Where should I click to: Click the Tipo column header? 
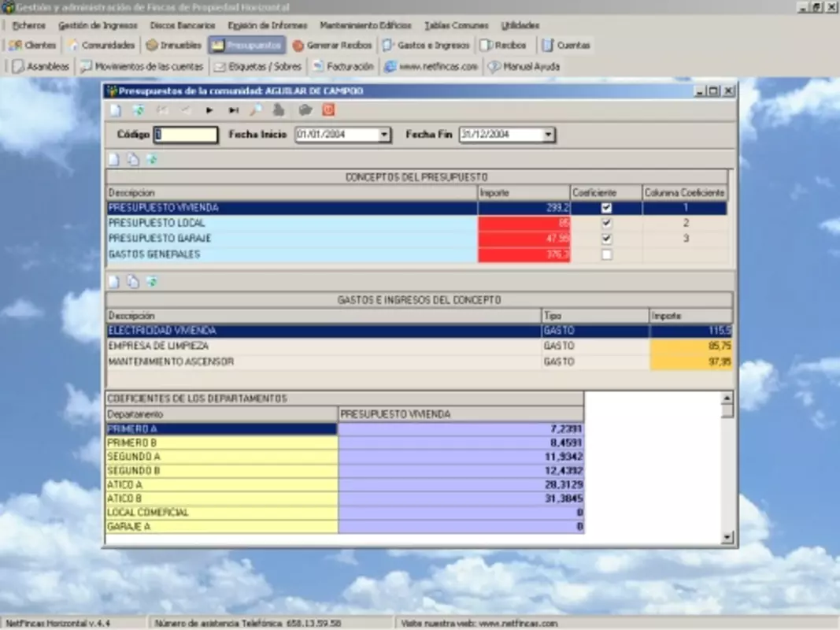tap(594, 316)
